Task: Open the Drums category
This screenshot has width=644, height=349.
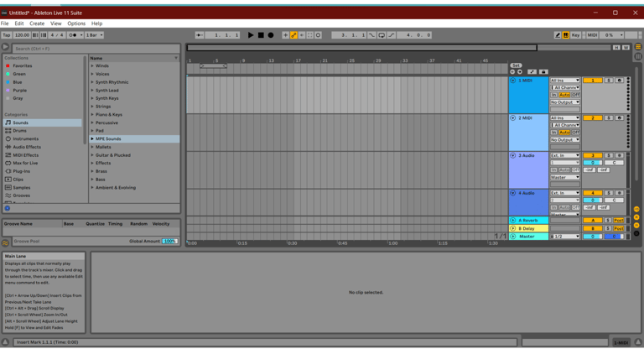Action: 19,131
